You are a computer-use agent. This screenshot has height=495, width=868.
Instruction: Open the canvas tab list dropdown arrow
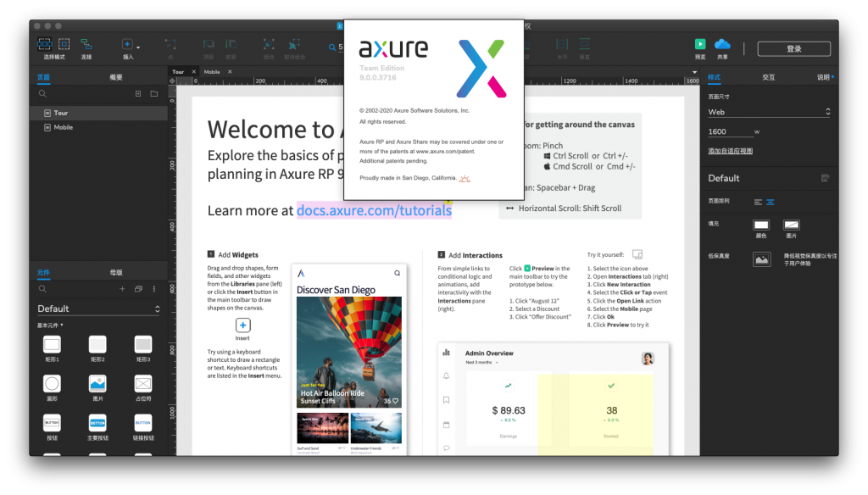[694, 72]
